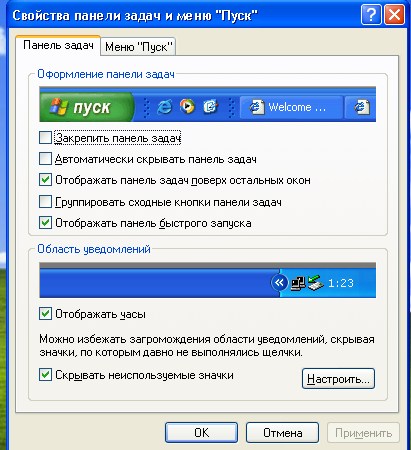Select the Панель задач tab
The height and width of the screenshot is (450, 411).
pos(58,45)
